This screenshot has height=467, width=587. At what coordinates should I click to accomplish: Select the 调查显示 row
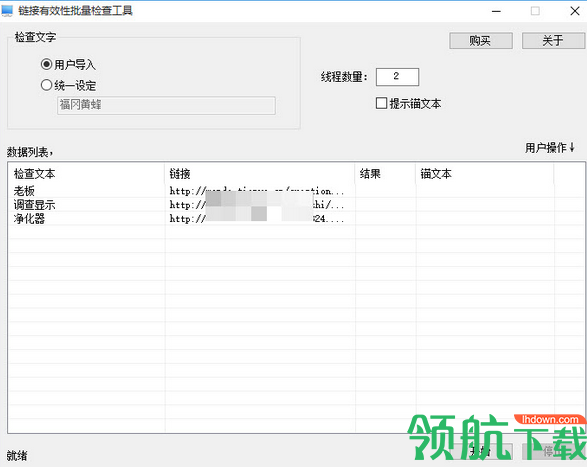pos(296,205)
